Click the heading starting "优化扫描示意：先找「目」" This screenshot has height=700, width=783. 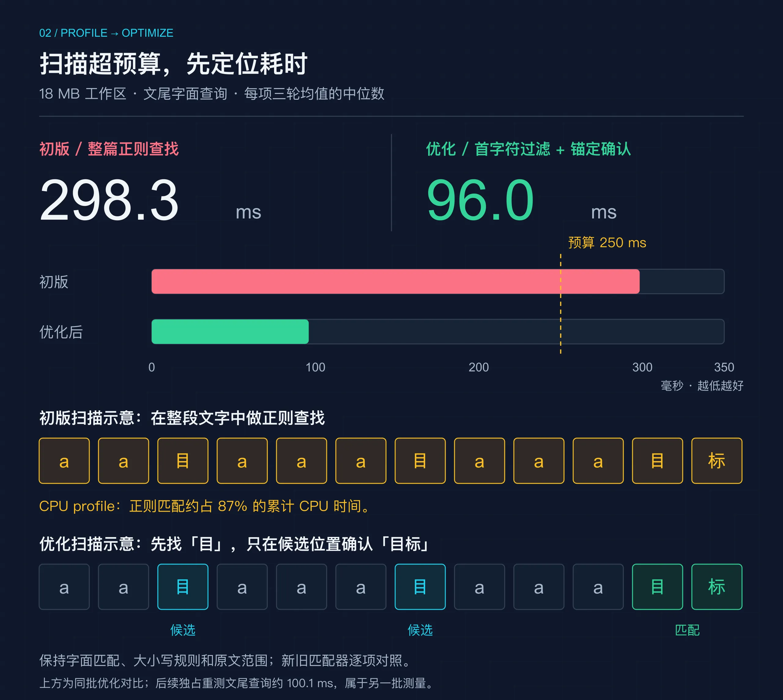[x=234, y=544]
